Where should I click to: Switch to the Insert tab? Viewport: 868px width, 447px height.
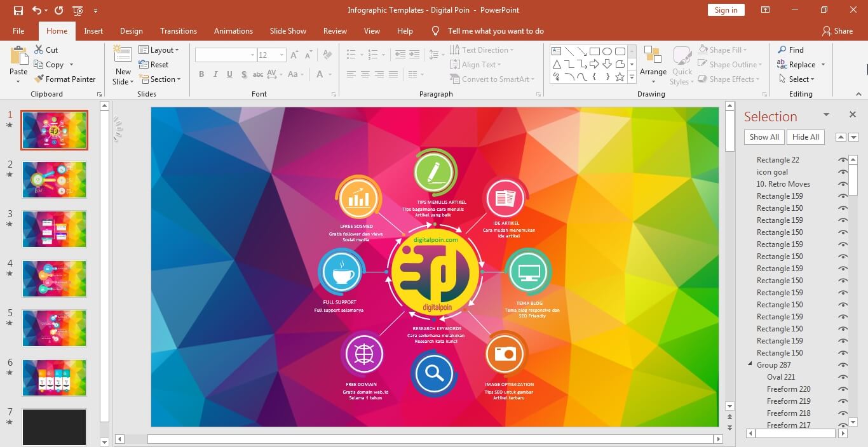(x=93, y=30)
